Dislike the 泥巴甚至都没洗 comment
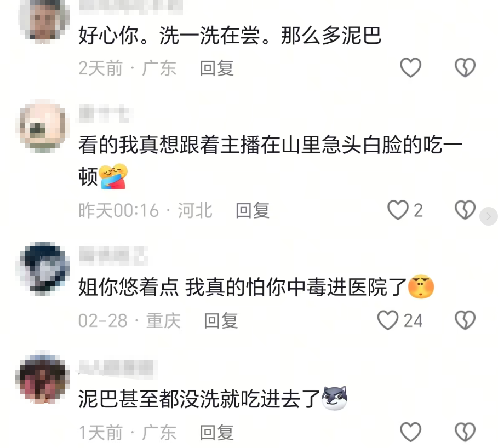 (465, 432)
